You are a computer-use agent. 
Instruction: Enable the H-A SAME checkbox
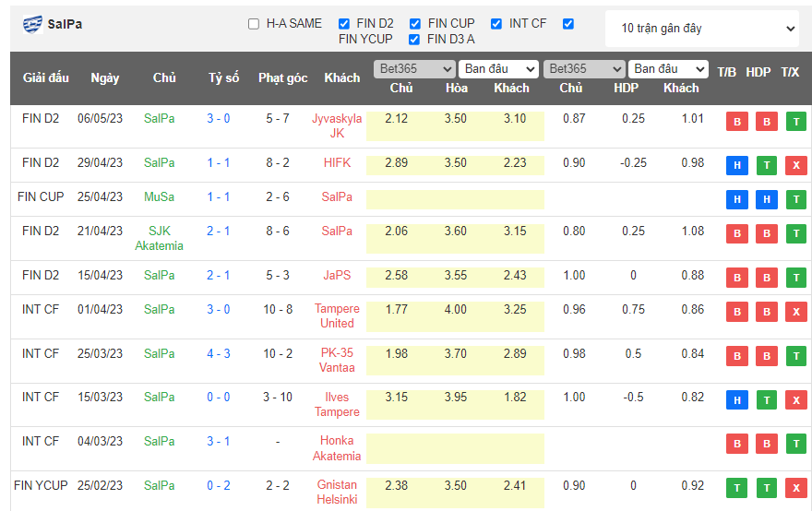click(x=254, y=24)
